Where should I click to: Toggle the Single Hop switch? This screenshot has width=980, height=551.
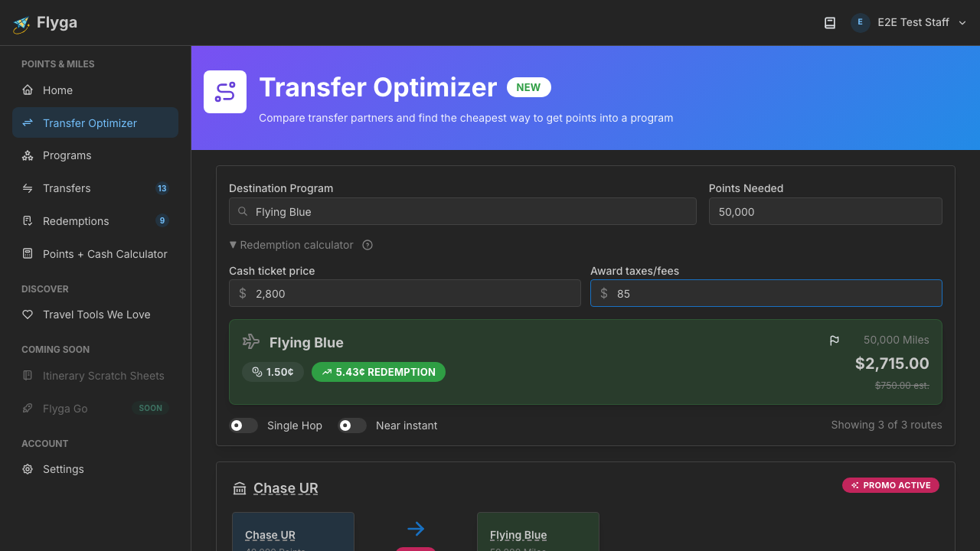pyautogui.click(x=243, y=425)
